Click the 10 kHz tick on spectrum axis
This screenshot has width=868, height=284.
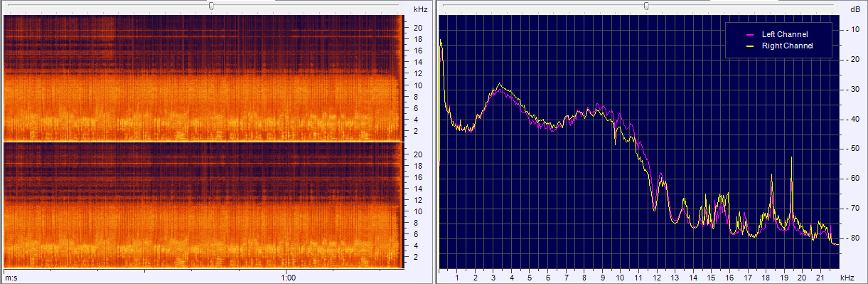coord(621,277)
